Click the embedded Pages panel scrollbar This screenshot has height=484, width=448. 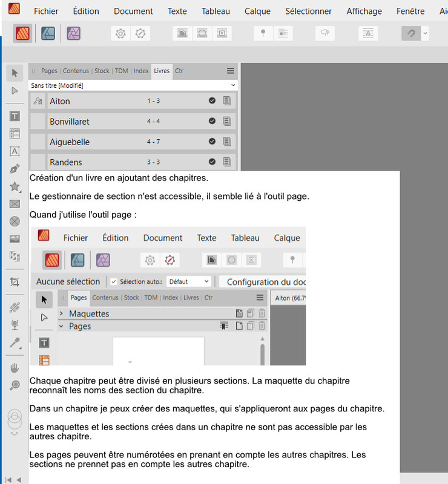(x=262, y=355)
